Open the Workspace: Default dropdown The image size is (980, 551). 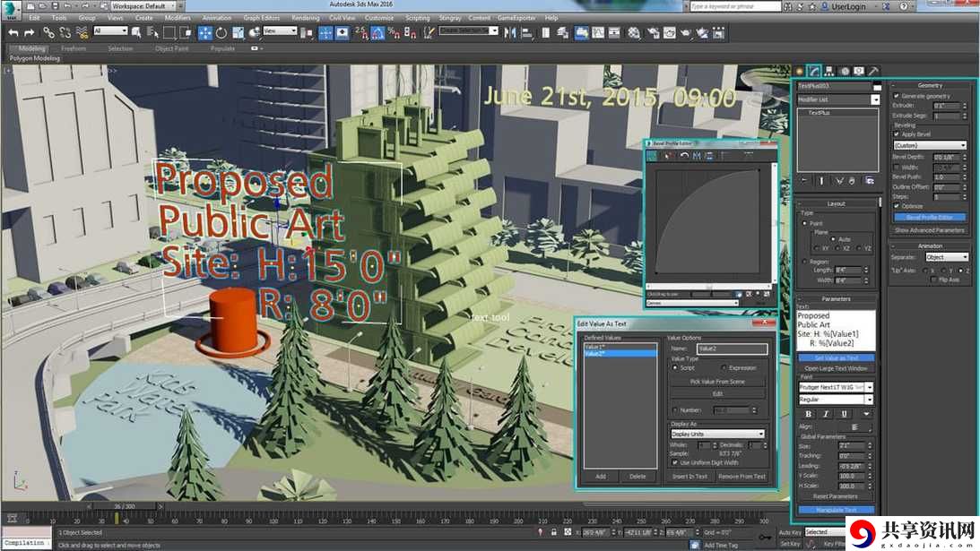(x=142, y=5)
